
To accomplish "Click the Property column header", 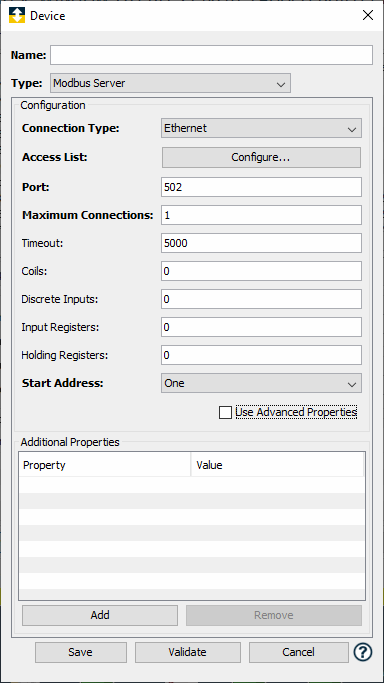I will tap(105, 465).
